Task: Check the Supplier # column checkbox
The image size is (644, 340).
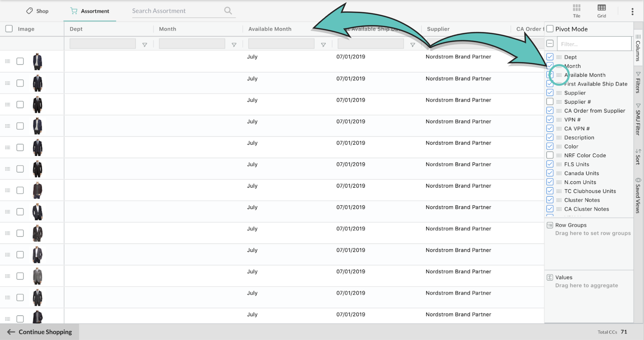Action: tap(550, 102)
